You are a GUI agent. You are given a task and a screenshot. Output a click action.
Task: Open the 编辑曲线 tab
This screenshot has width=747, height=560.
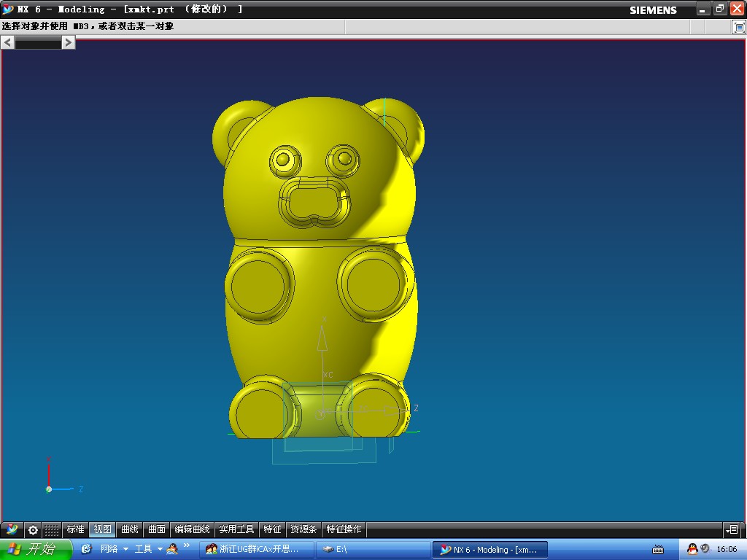(x=192, y=529)
